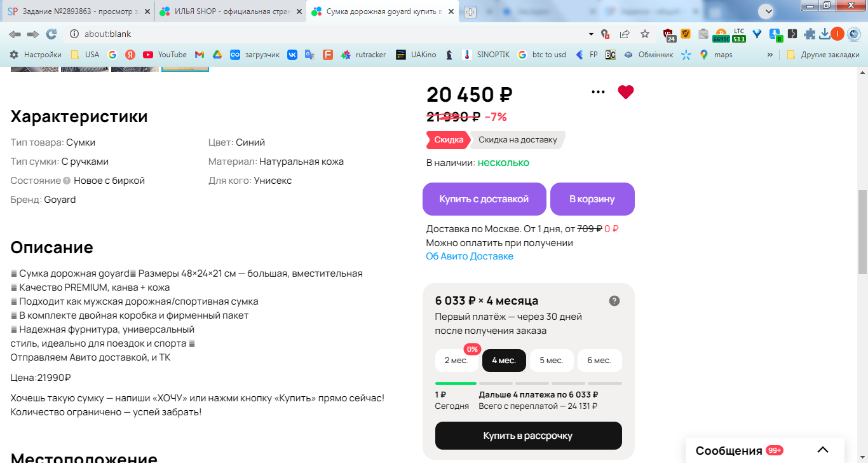
Task: Open the Сообщения panel with 99+ badge
Action: (x=765, y=450)
